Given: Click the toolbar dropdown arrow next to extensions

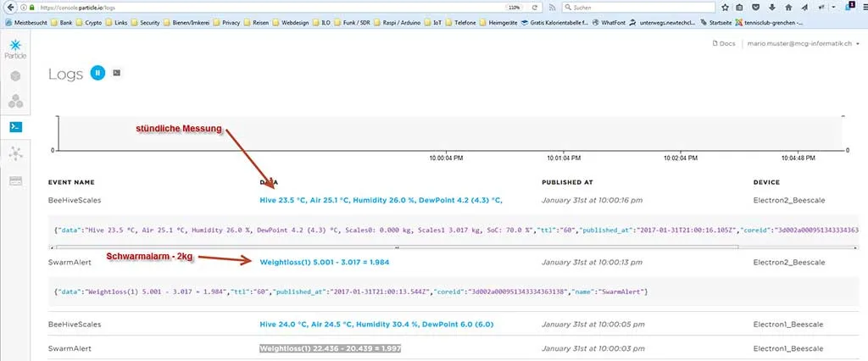Looking at the screenshot, I should [x=833, y=8].
